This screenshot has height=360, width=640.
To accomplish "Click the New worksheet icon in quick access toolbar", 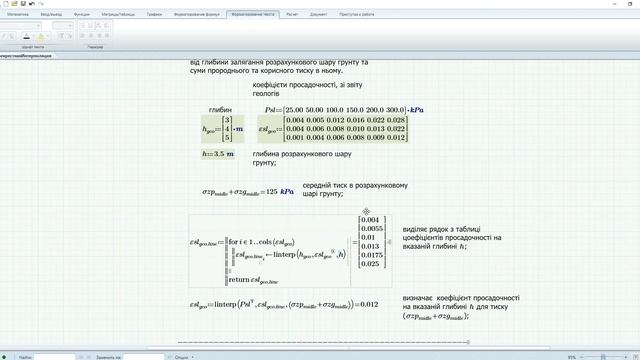I will pos(5,3).
